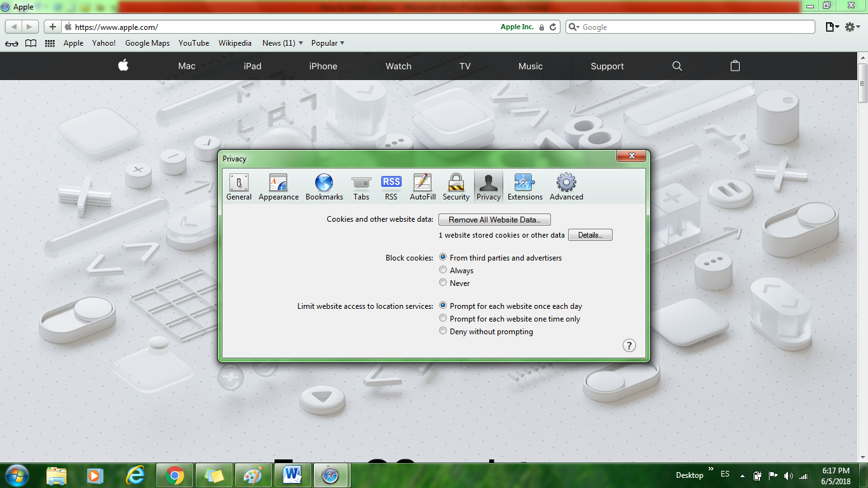
Task: Open the Apple bookmark link
Action: [73, 43]
